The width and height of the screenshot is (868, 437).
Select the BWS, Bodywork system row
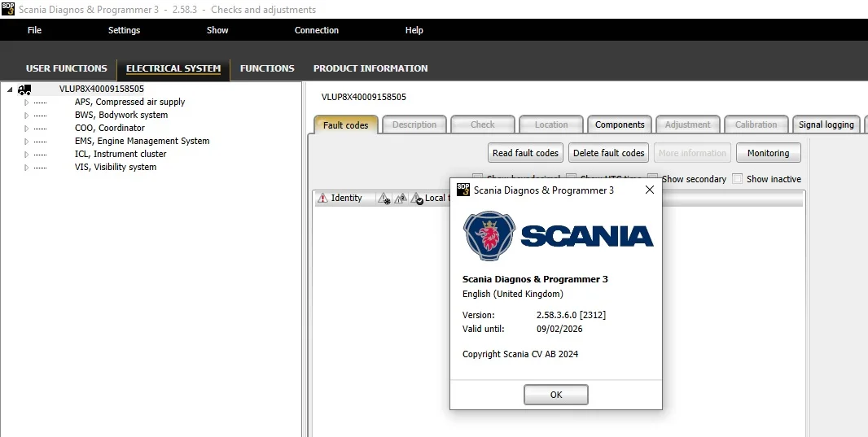[x=121, y=115]
